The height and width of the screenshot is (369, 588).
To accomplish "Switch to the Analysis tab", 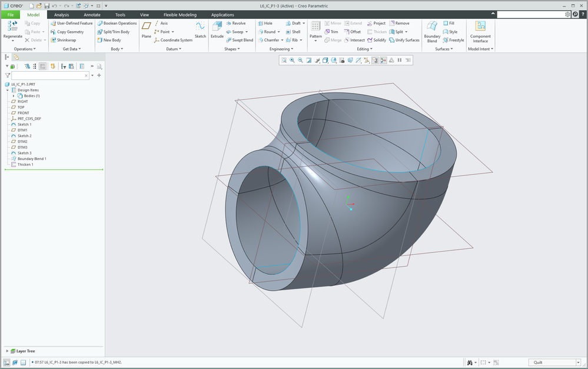I will tap(61, 15).
